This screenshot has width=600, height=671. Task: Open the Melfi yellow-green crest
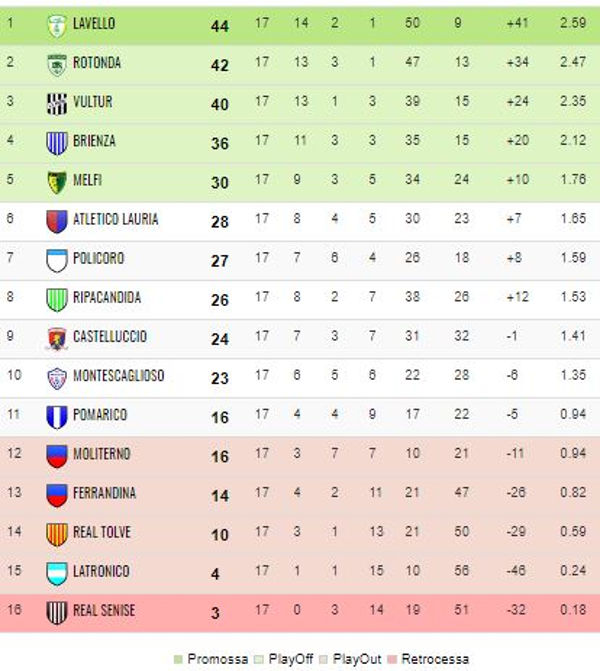56,182
